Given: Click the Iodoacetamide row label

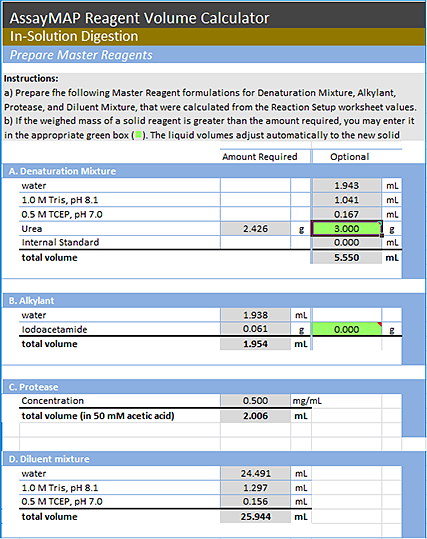Looking at the screenshot, I should coord(54,329).
